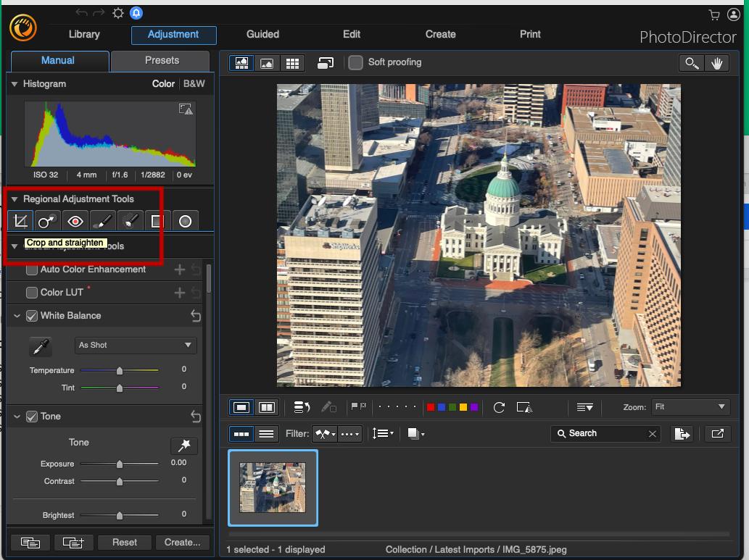749x560 pixels.
Task: Select the Radial Filter tool
Action: pyautogui.click(x=186, y=220)
